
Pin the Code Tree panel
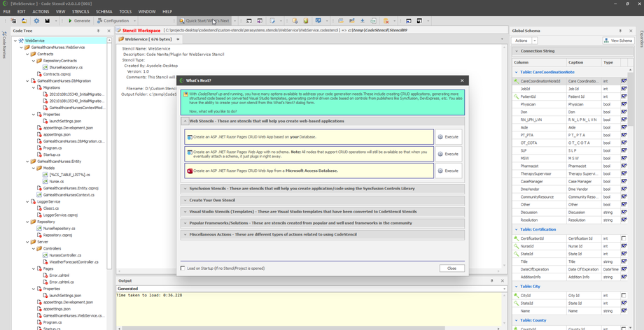pyautogui.click(x=98, y=31)
